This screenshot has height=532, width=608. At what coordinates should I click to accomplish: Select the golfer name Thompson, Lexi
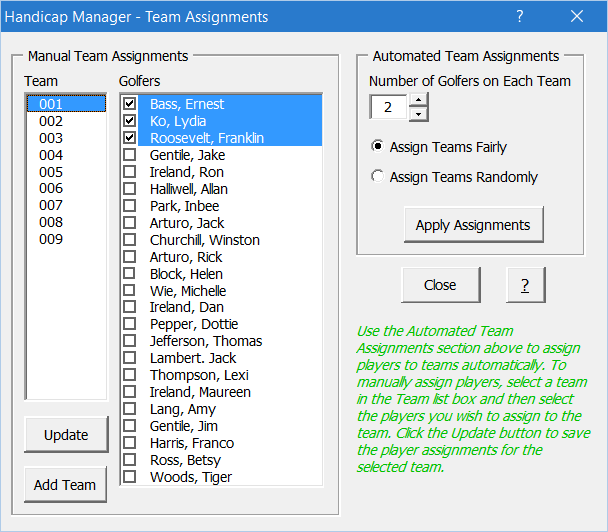[x=199, y=375]
